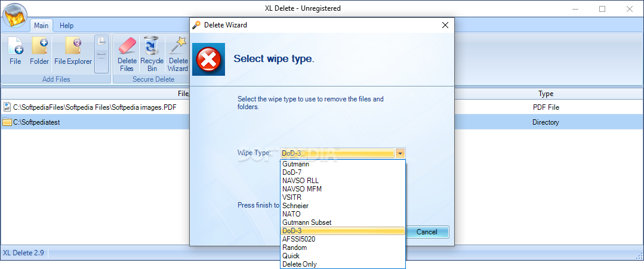Viewport: 644px width, 269px height.
Task: Select Random wipe type
Action: (343, 248)
